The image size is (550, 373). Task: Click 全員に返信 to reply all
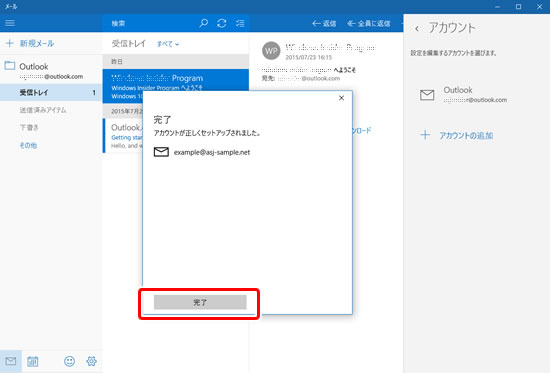[369, 24]
